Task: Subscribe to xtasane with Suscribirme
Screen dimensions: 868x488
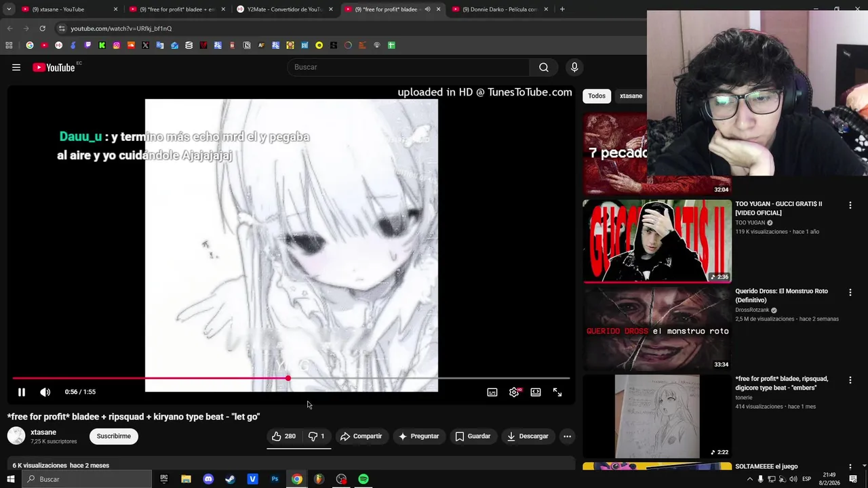Action: point(113,436)
